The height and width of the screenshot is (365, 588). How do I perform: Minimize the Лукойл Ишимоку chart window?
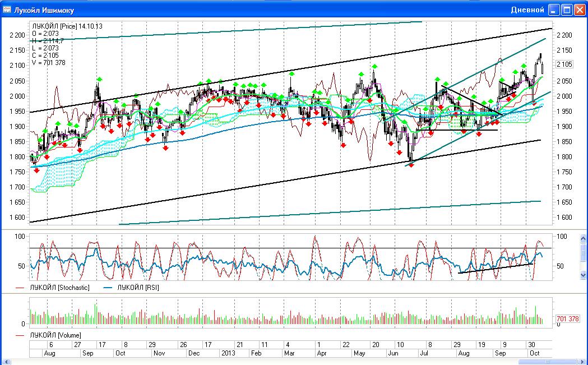(554, 10)
